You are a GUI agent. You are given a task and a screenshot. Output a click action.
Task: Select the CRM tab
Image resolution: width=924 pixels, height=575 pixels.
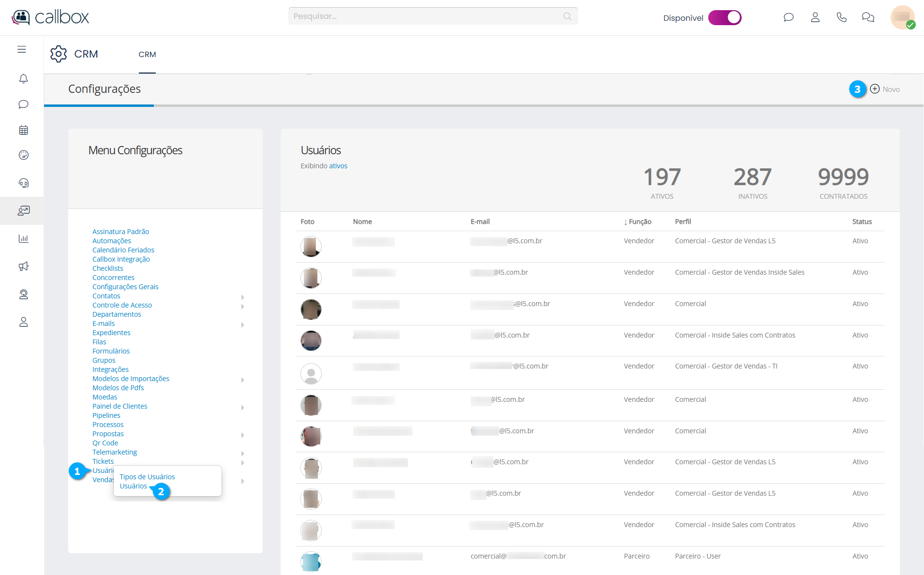pos(147,55)
